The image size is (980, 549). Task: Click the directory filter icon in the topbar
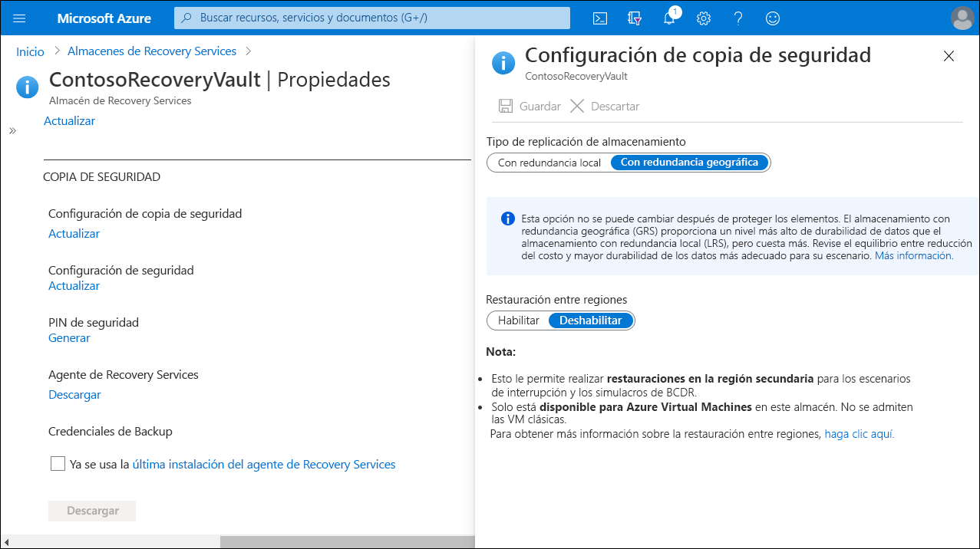[634, 18]
